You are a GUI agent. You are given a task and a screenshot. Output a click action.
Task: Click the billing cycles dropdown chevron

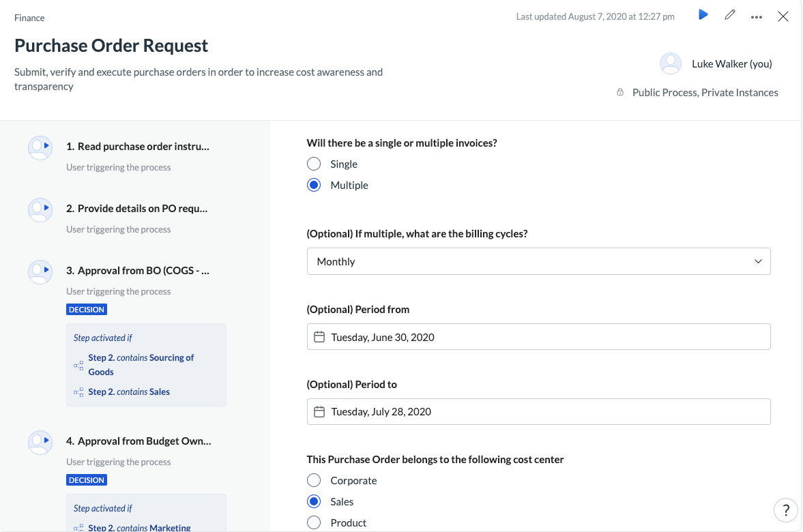point(758,261)
